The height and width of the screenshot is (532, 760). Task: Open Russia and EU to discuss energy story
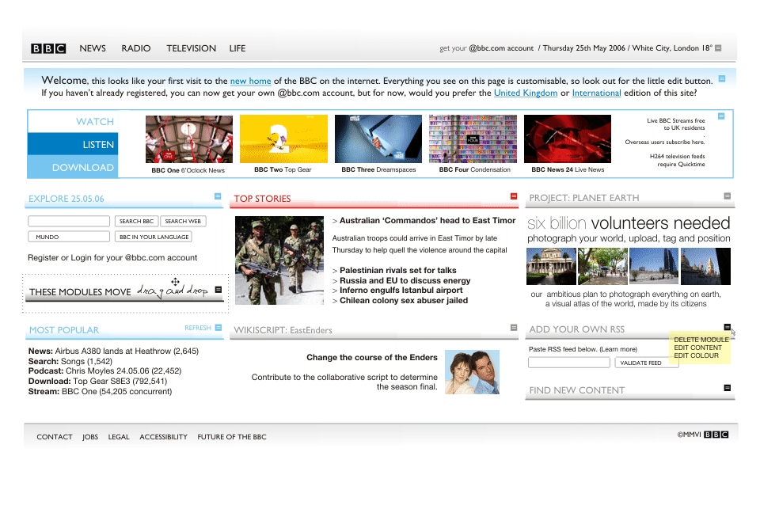click(405, 280)
